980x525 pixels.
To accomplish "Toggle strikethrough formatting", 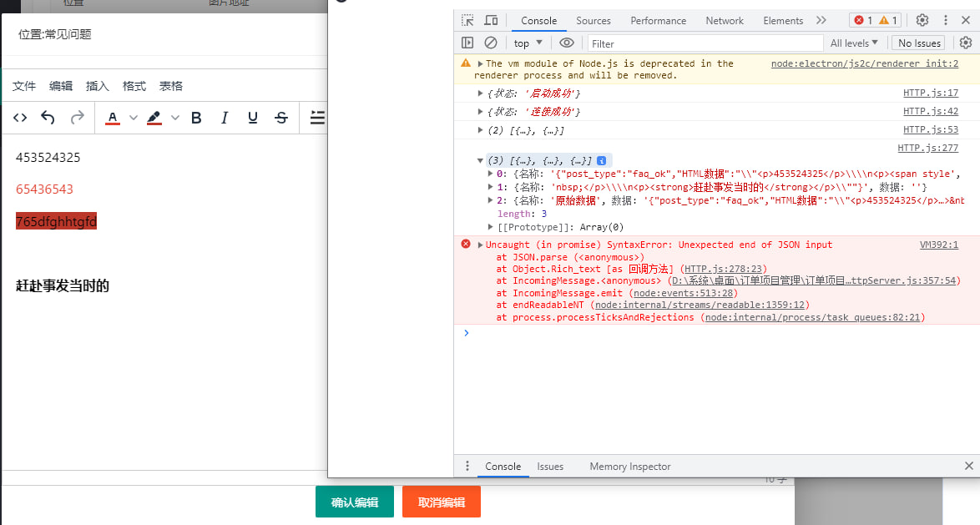I will click(x=281, y=118).
